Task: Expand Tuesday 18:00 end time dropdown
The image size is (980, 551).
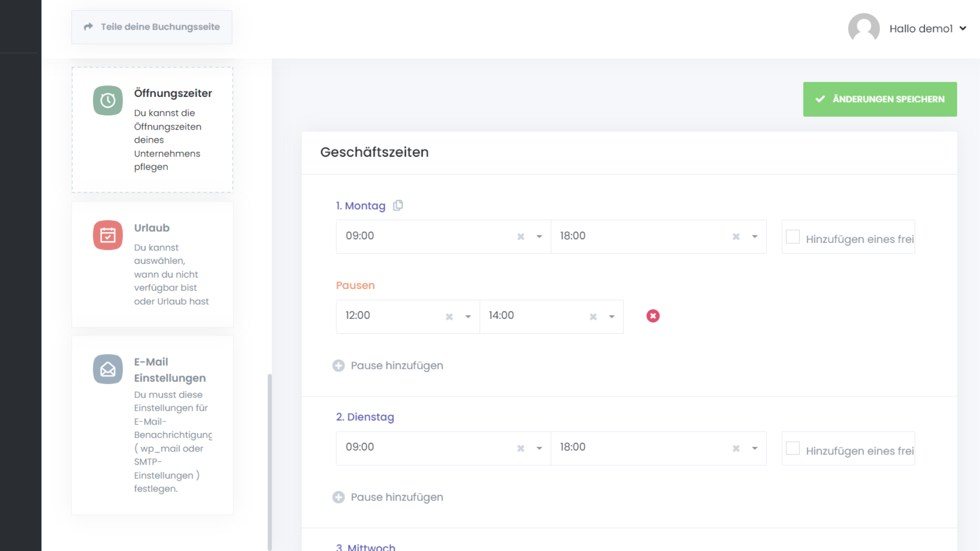Action: coord(754,448)
